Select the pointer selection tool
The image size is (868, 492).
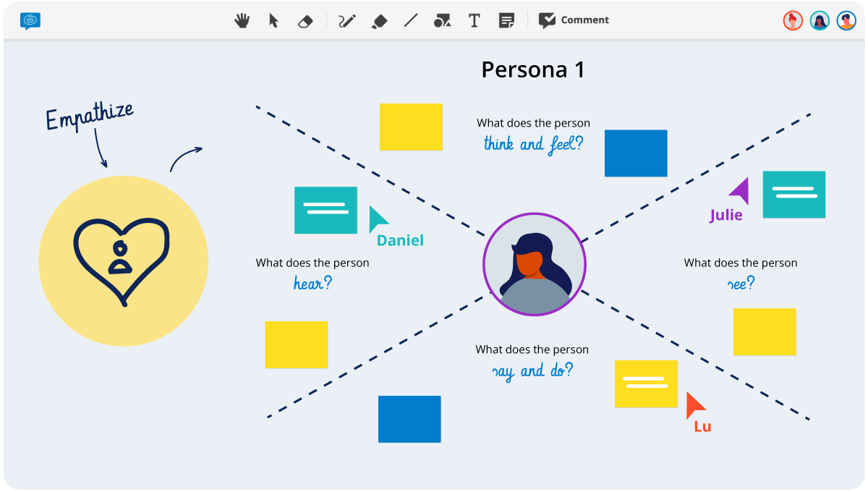(x=273, y=21)
